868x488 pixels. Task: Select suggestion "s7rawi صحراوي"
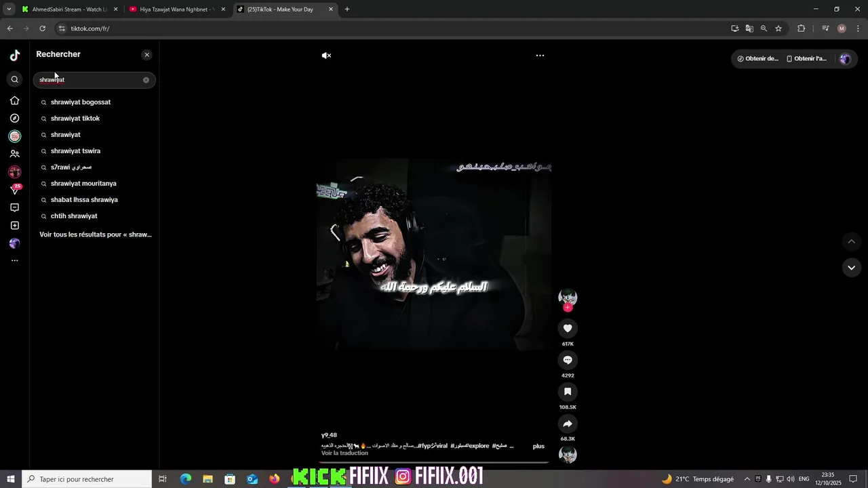tap(71, 167)
